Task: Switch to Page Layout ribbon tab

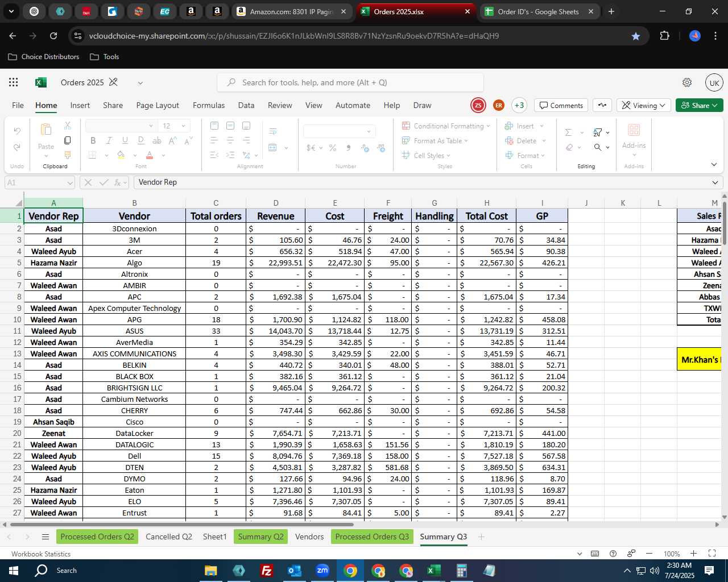Action: [x=158, y=105]
